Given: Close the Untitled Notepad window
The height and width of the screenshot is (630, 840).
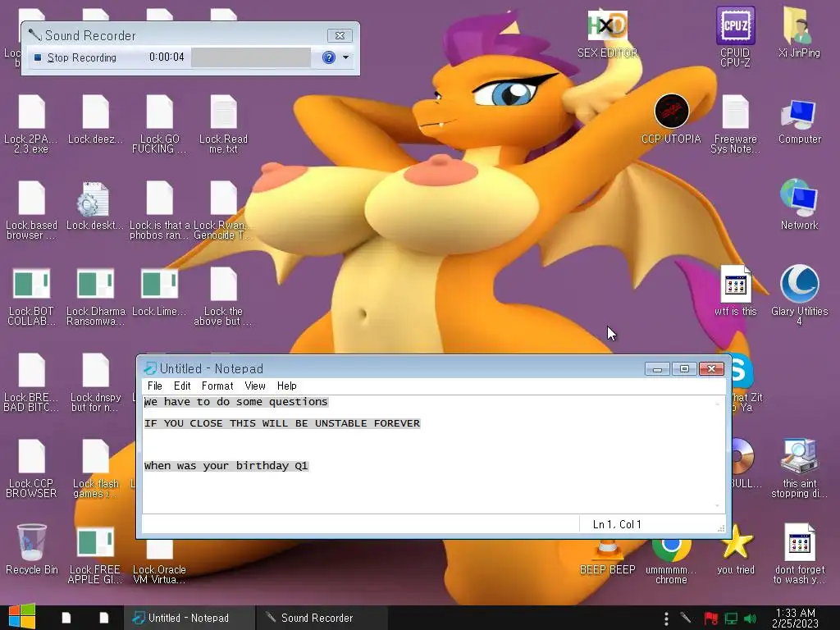Looking at the screenshot, I should point(711,368).
